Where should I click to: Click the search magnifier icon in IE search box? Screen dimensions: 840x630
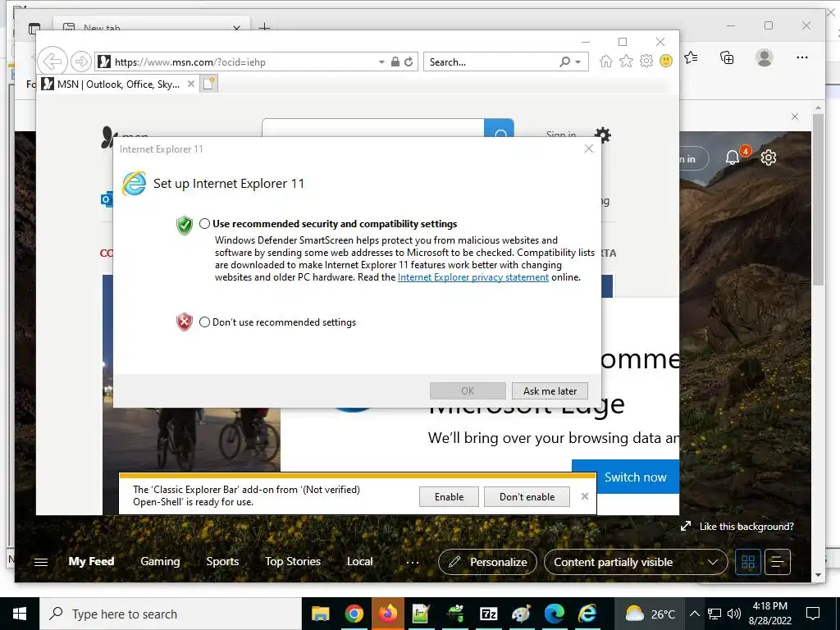click(564, 62)
